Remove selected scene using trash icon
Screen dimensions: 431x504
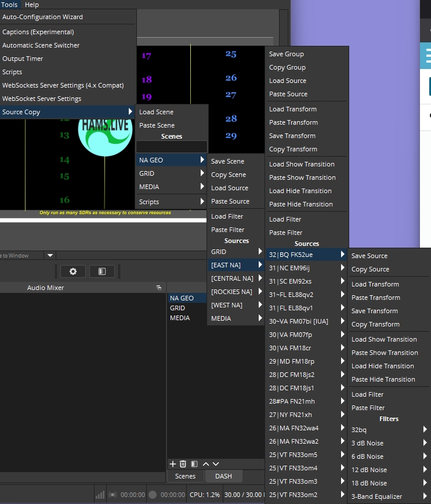click(x=183, y=463)
